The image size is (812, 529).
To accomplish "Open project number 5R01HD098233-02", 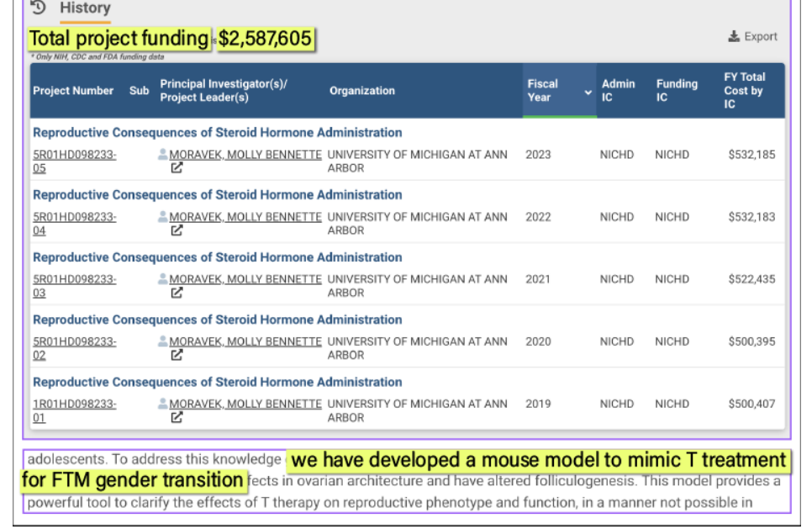I will [75, 348].
